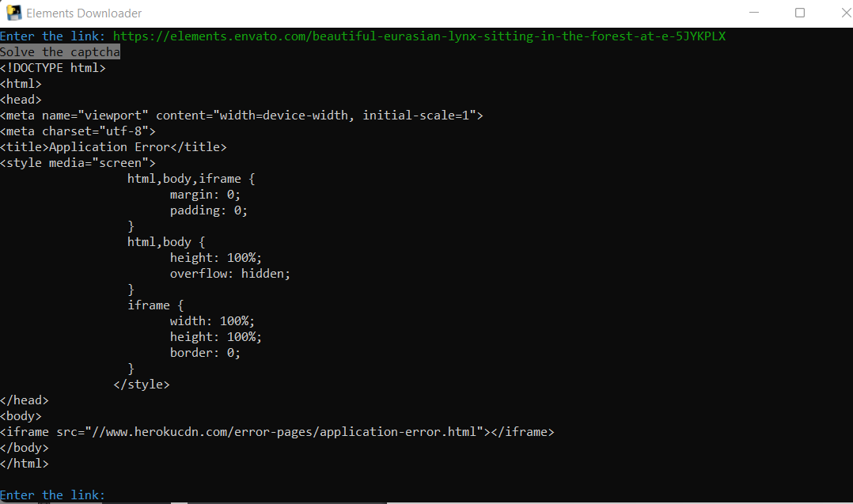853x504 pixels.
Task: Click the green elements.envato.com URL
Action: [x=419, y=36]
